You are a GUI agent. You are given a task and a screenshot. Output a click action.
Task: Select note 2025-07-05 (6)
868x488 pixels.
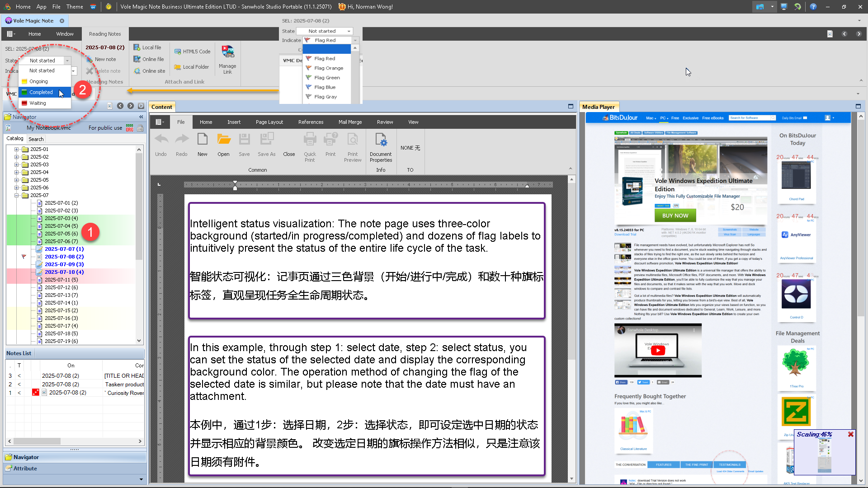click(61, 234)
